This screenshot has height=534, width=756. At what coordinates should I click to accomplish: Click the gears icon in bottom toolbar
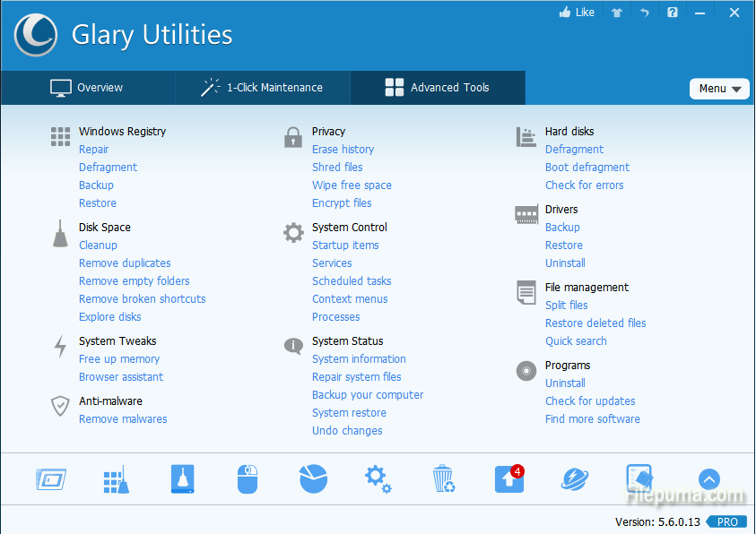[x=378, y=479]
